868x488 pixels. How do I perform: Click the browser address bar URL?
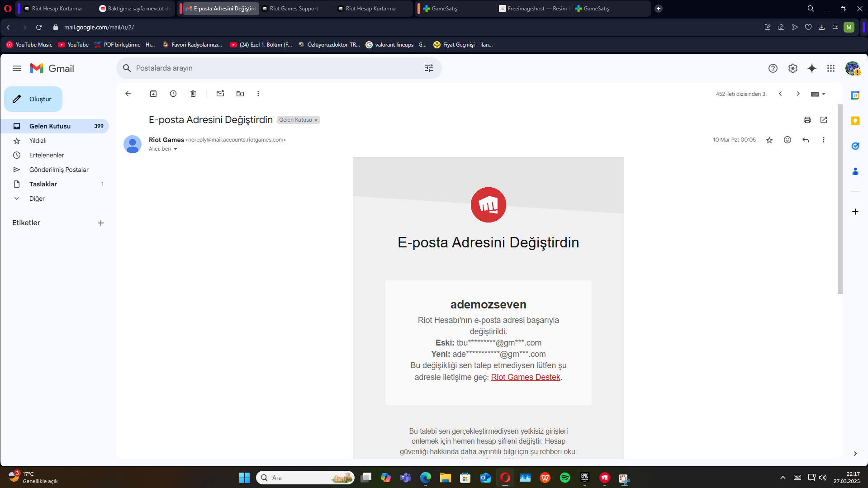[99, 27]
